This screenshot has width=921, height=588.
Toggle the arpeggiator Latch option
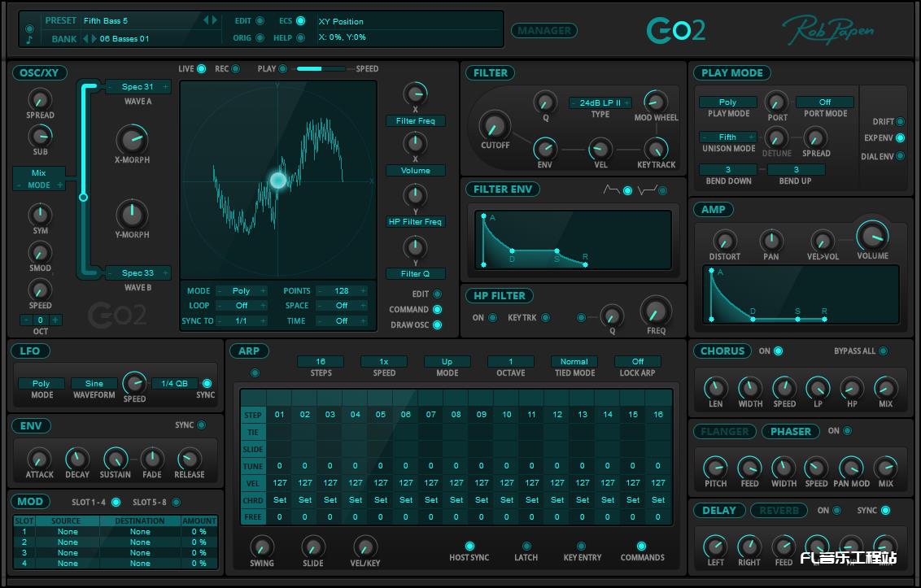click(x=526, y=547)
